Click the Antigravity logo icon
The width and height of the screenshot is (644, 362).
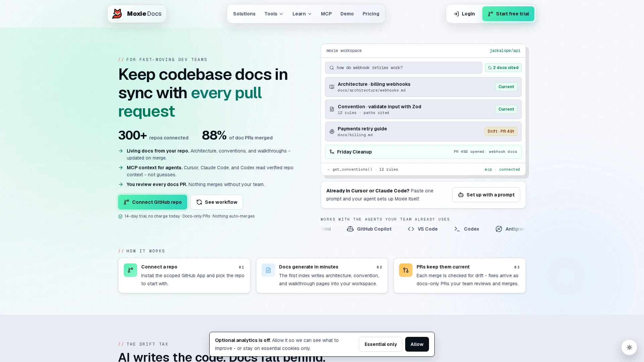click(499, 229)
